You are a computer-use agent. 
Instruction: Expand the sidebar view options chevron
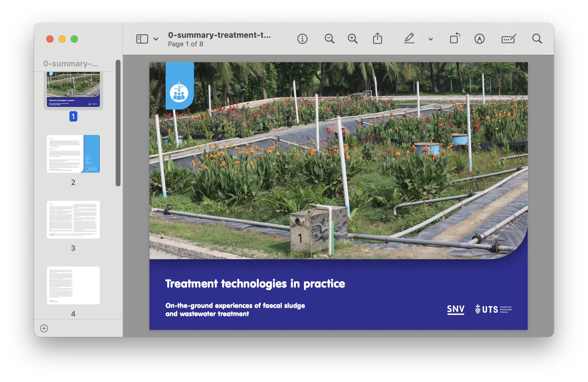(x=156, y=39)
